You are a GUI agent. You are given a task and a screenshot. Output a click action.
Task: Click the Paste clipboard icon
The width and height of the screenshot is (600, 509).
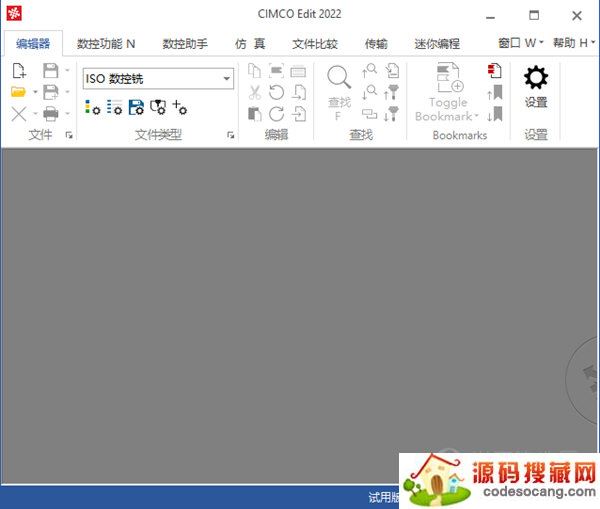[x=254, y=114]
